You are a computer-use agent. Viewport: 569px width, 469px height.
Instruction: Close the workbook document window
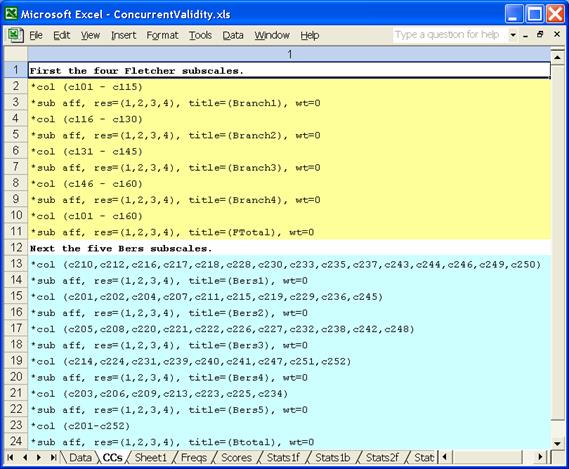(x=557, y=34)
